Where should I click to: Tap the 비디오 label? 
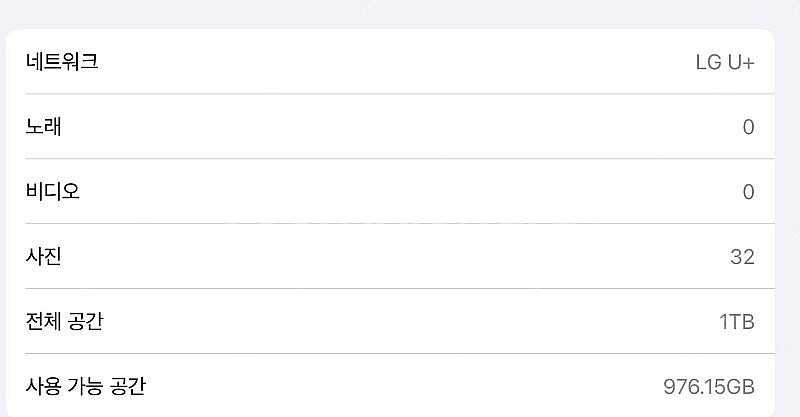[53, 191]
